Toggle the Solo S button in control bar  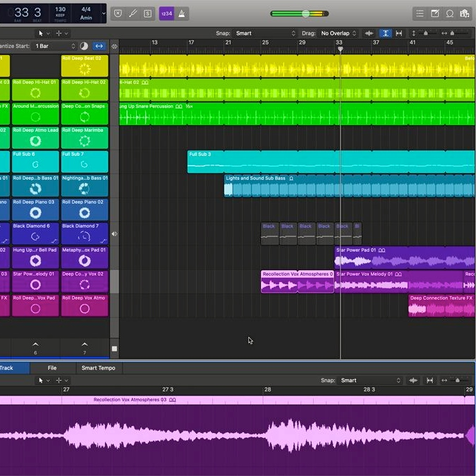click(147, 13)
